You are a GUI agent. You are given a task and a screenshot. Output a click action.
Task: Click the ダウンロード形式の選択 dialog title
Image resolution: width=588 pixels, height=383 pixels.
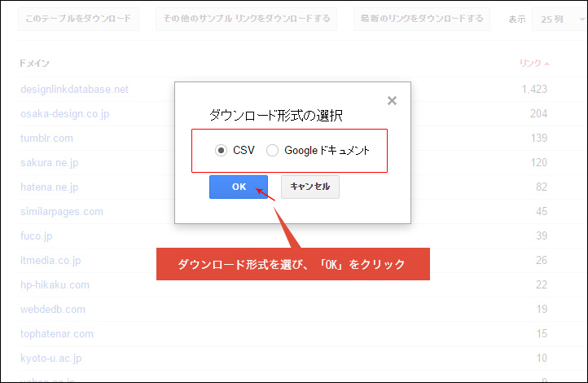pos(275,115)
